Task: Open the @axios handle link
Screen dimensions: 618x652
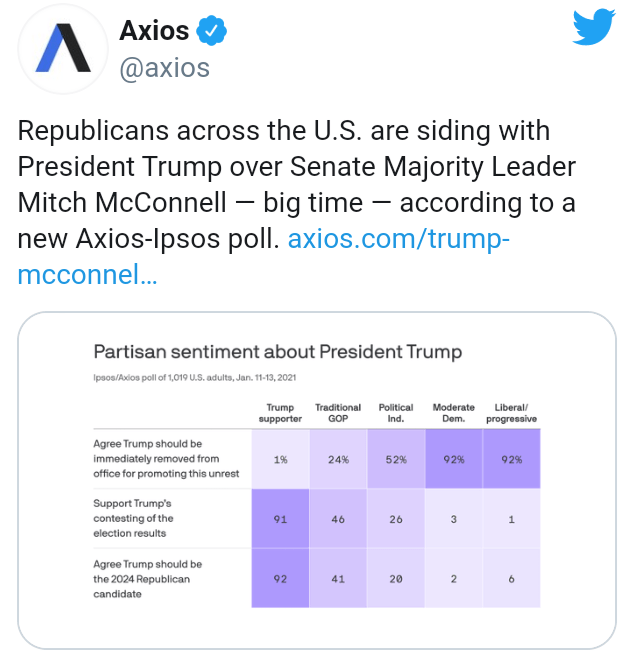Action: pos(164,68)
